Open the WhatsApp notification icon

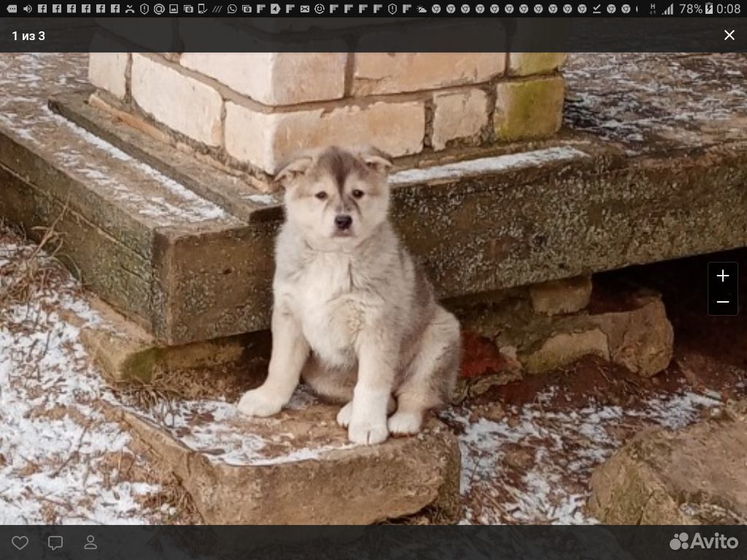click(232, 9)
